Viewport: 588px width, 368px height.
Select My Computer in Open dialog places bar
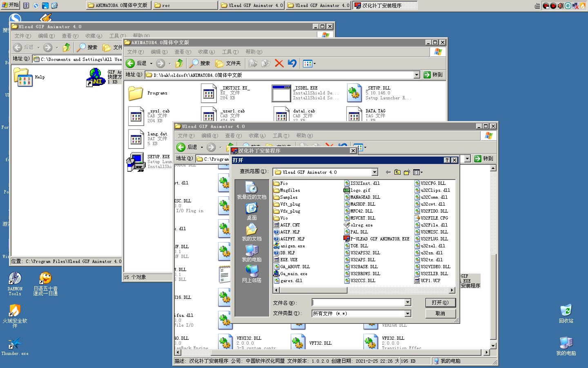click(252, 254)
